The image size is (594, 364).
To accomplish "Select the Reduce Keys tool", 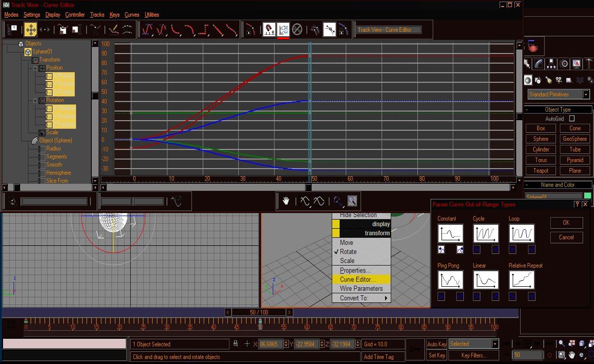I will click(127, 29).
